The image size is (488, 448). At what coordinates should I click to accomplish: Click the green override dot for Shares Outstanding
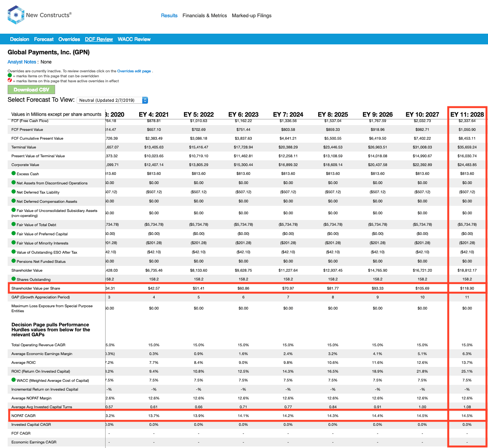click(13, 279)
